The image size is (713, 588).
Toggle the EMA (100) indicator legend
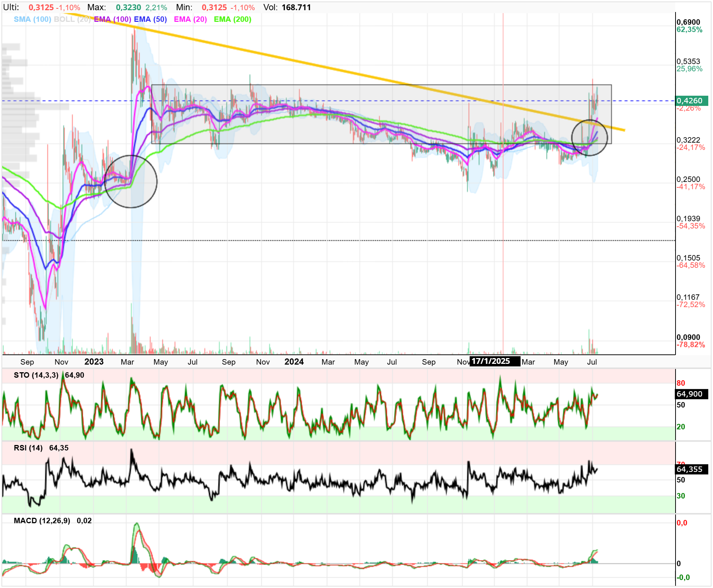click(112, 19)
